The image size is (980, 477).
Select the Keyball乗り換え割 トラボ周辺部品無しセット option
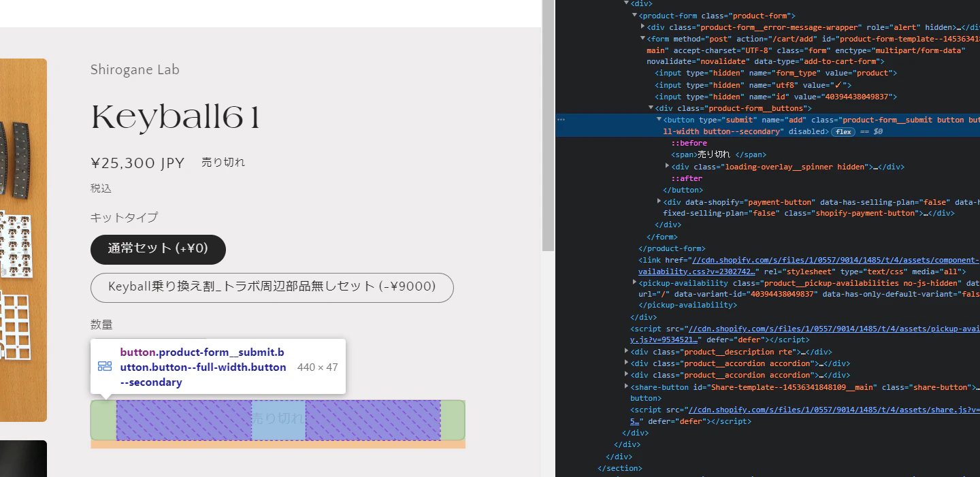coord(272,287)
